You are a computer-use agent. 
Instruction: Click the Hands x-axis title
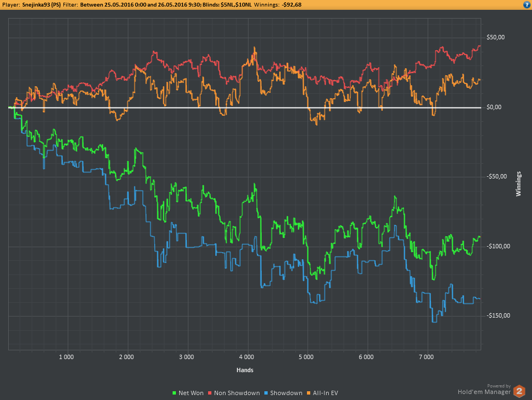click(x=245, y=370)
